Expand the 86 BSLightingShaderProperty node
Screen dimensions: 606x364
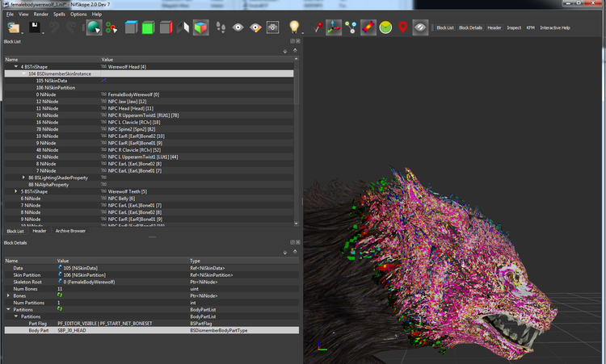[x=23, y=178]
